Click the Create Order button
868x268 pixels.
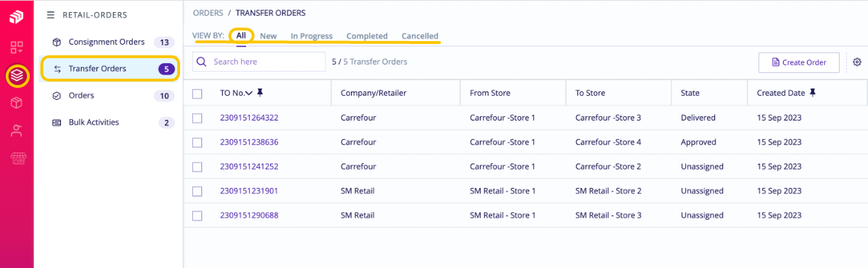click(799, 62)
